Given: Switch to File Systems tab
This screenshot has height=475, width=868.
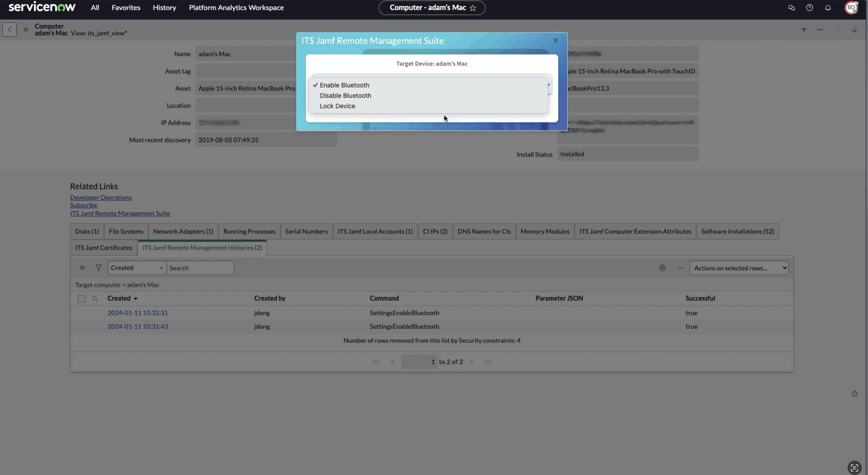Looking at the screenshot, I should point(126,231).
